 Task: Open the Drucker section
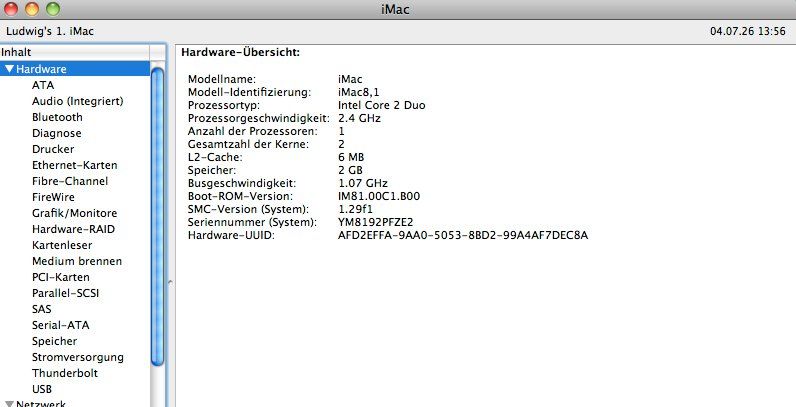pos(53,149)
